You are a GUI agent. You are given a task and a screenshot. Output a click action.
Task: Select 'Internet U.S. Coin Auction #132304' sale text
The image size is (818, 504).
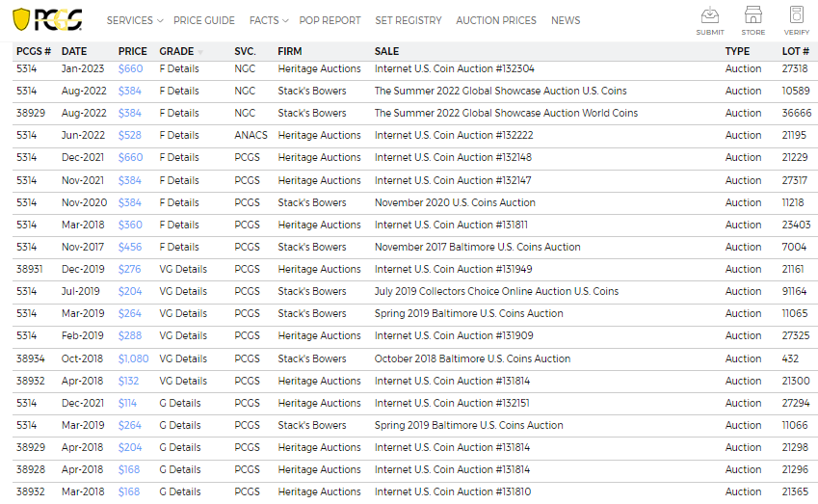[455, 68]
